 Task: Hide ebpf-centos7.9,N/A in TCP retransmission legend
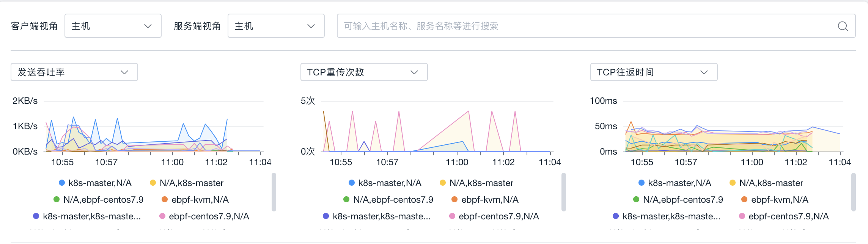pyautogui.click(x=498, y=216)
